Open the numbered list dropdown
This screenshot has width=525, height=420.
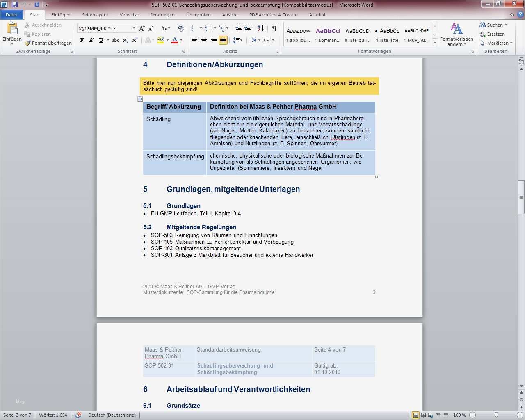tap(215, 28)
